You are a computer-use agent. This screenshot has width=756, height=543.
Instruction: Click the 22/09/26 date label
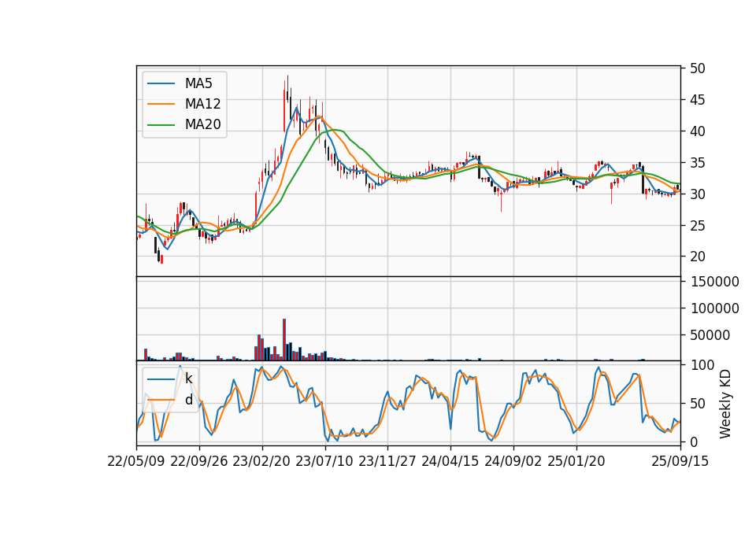pyautogui.click(x=199, y=462)
